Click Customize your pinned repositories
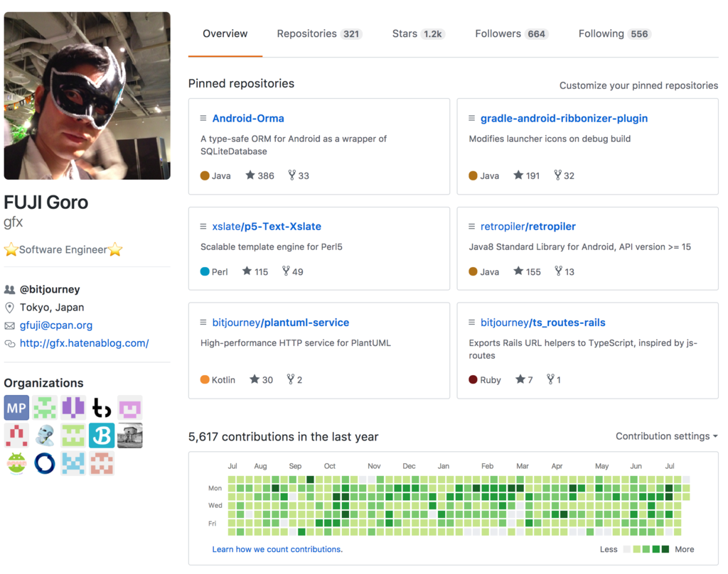 tap(638, 85)
